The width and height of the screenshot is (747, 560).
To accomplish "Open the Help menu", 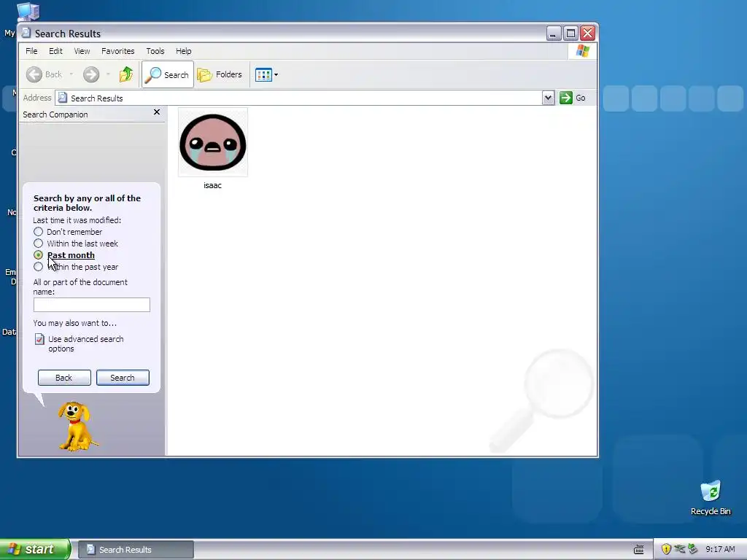I will click(x=183, y=51).
